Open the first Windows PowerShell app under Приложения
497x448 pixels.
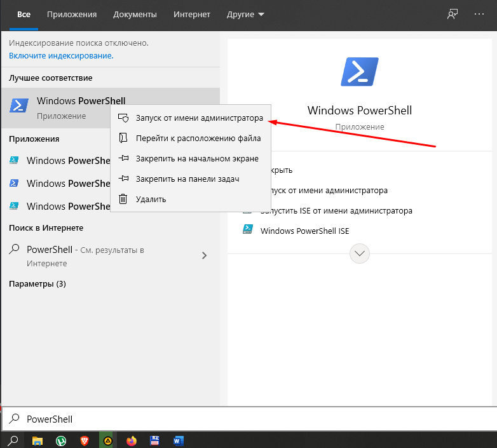click(56, 161)
